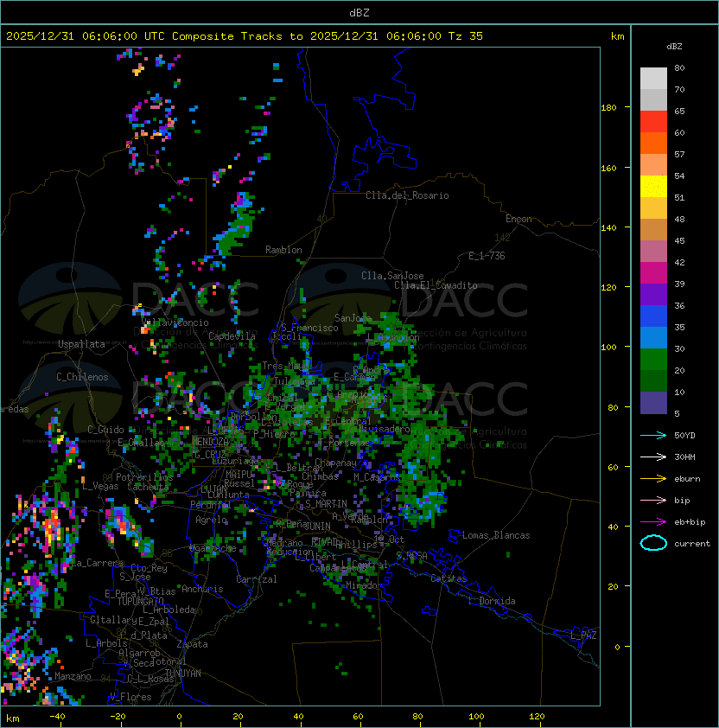Click the TUPUNGATO map label
Viewport: 719px width, 728px height.
(x=140, y=602)
